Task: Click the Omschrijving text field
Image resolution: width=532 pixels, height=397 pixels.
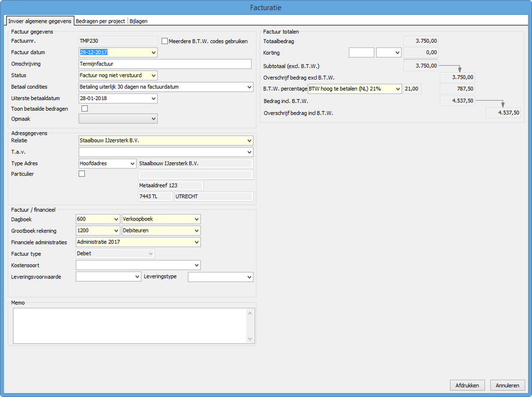Action: point(165,63)
